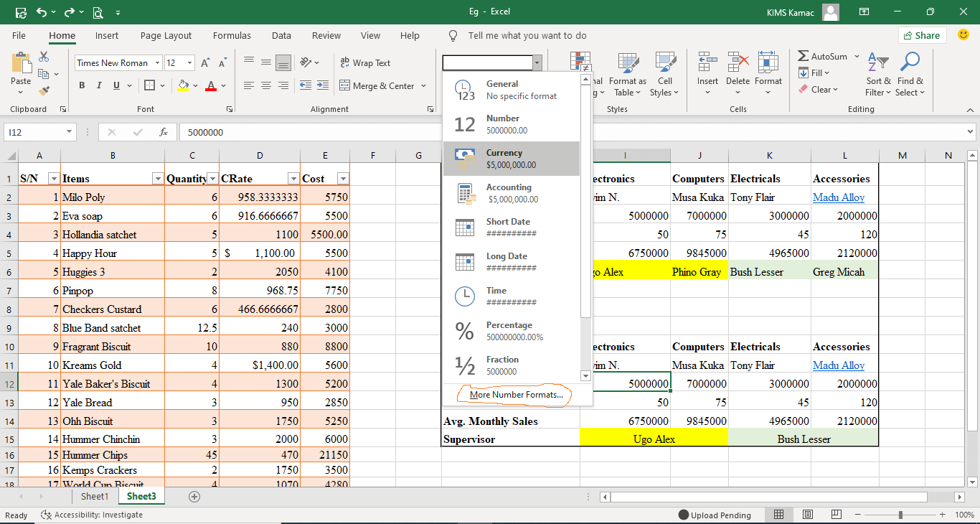Switch to the Sheet1 tab
980x524 pixels.
tap(94, 496)
